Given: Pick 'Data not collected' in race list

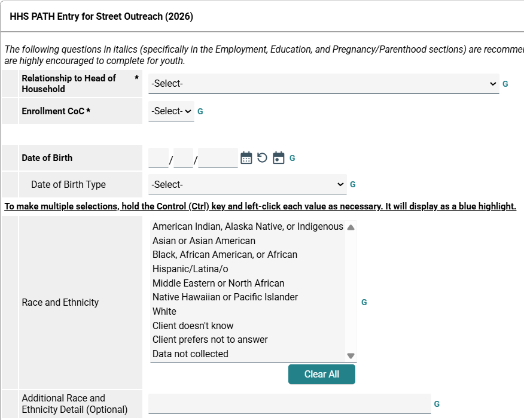Looking at the screenshot, I should 190,354.
